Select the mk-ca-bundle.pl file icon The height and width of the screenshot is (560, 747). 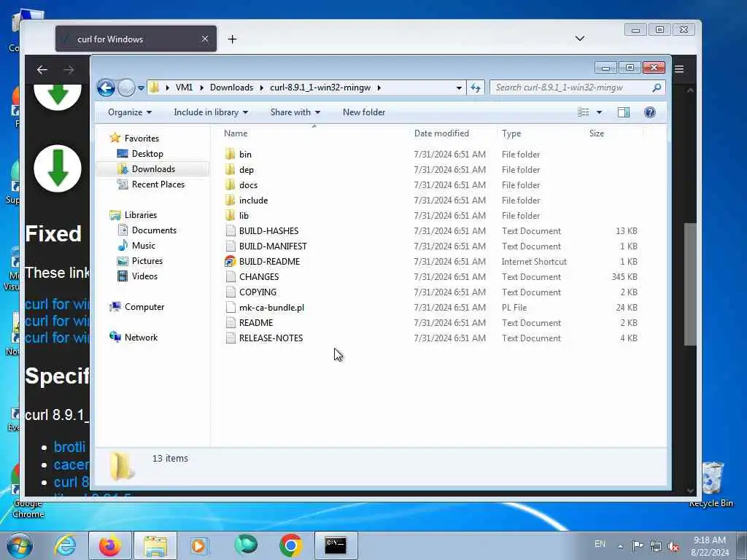pos(230,307)
